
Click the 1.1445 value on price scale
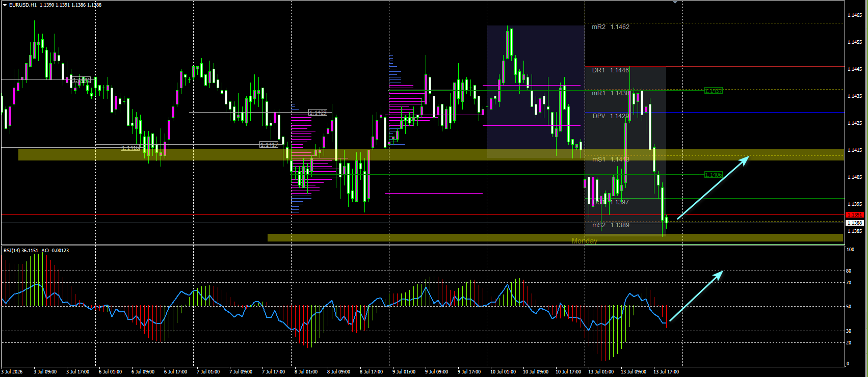(x=855, y=69)
